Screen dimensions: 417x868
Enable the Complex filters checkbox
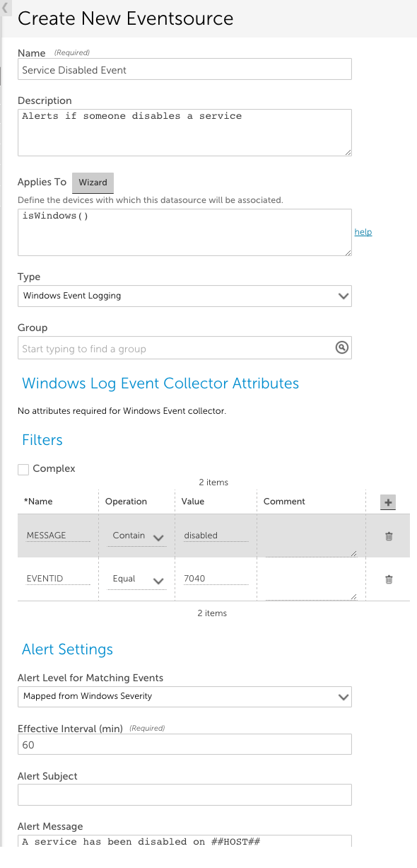[23, 469]
